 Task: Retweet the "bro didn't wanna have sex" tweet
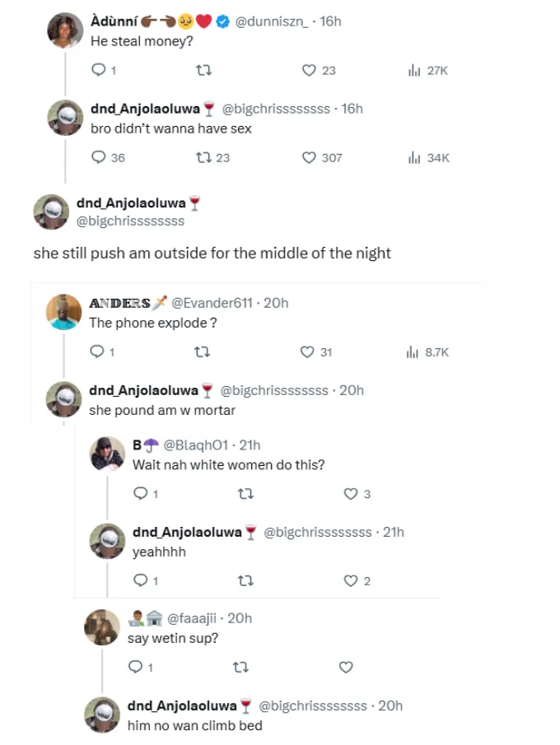point(203,157)
